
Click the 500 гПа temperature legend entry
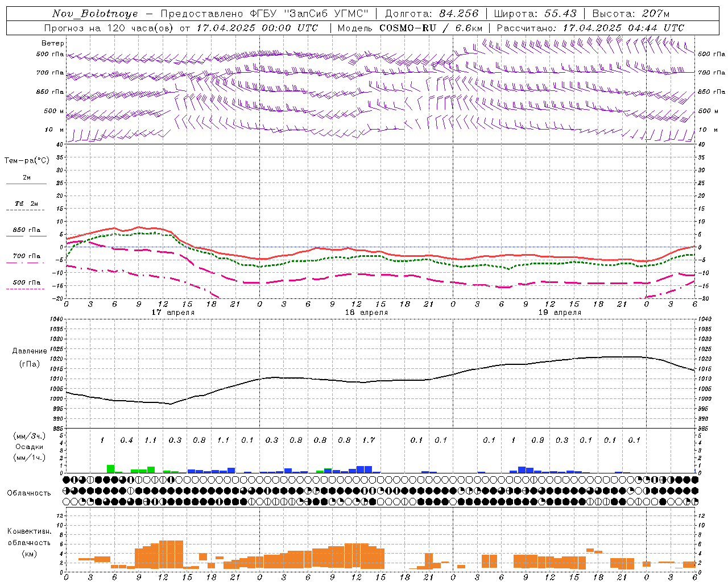(26, 282)
